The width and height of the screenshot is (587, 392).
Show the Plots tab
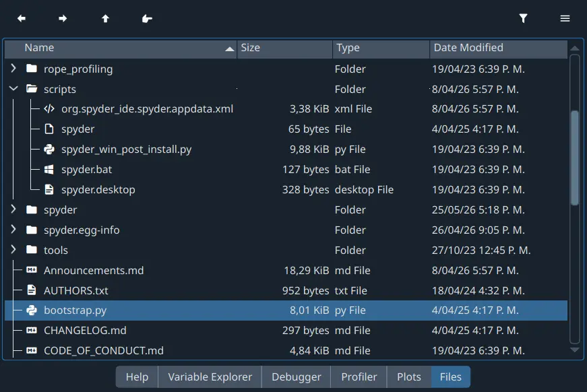tap(409, 377)
